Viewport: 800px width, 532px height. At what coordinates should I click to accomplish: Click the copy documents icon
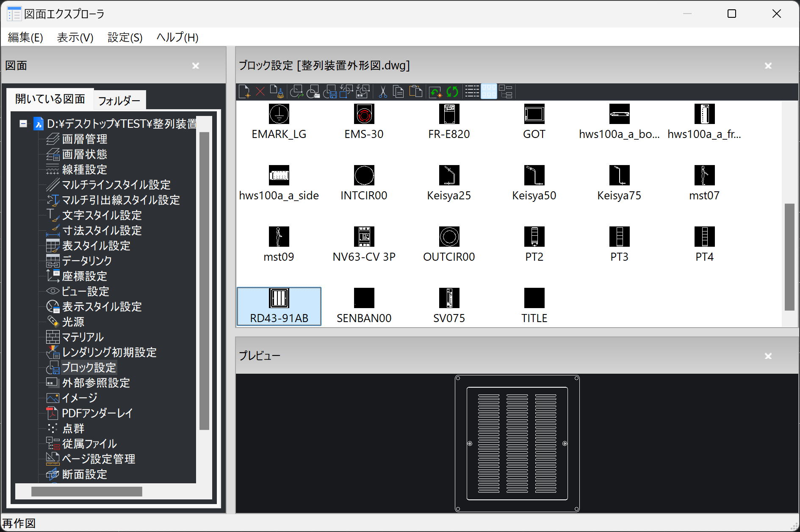[399, 91]
